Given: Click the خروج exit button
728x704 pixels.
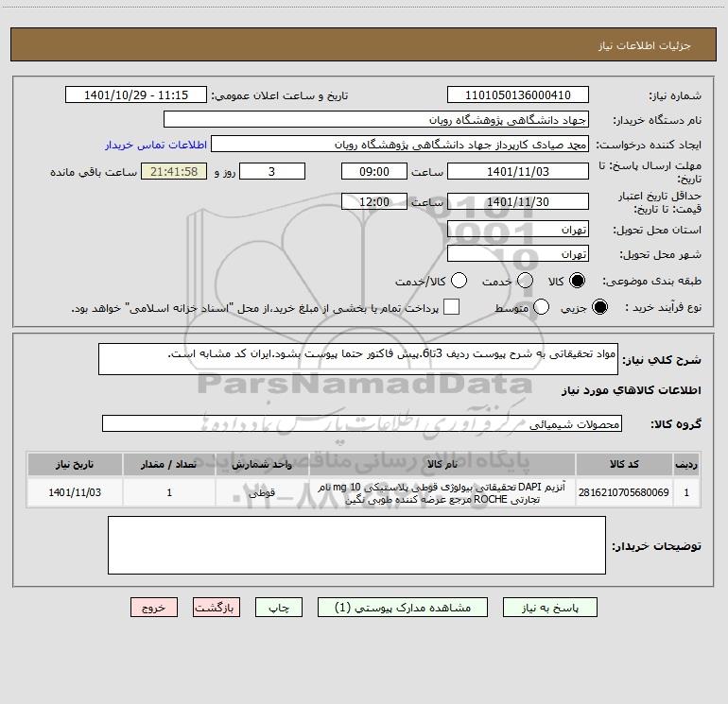Looking at the screenshot, I should coord(154,608).
